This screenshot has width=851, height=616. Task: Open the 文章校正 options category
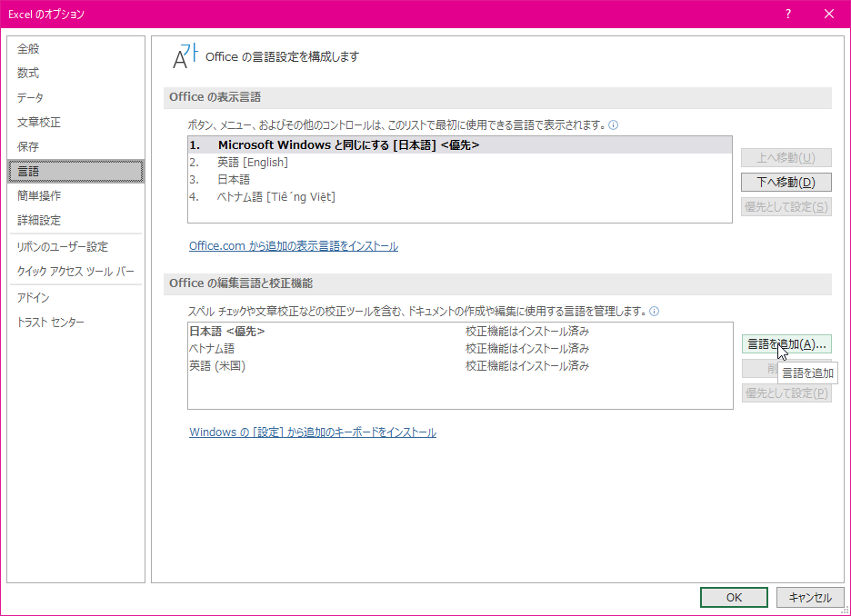(x=75, y=122)
